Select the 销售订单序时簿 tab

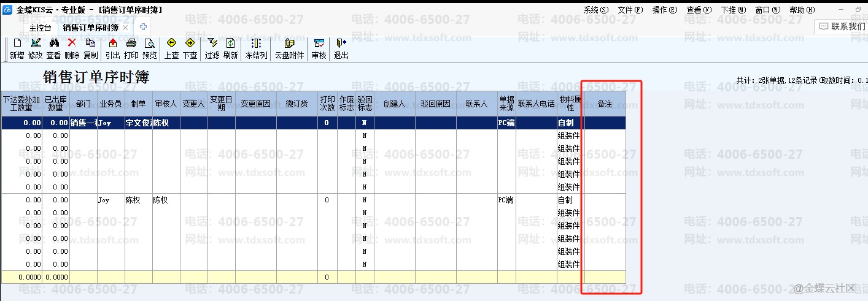pyautogui.click(x=91, y=28)
